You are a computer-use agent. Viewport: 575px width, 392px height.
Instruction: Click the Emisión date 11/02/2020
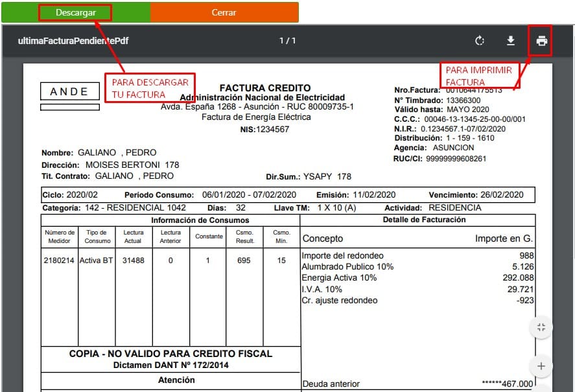[375, 195]
